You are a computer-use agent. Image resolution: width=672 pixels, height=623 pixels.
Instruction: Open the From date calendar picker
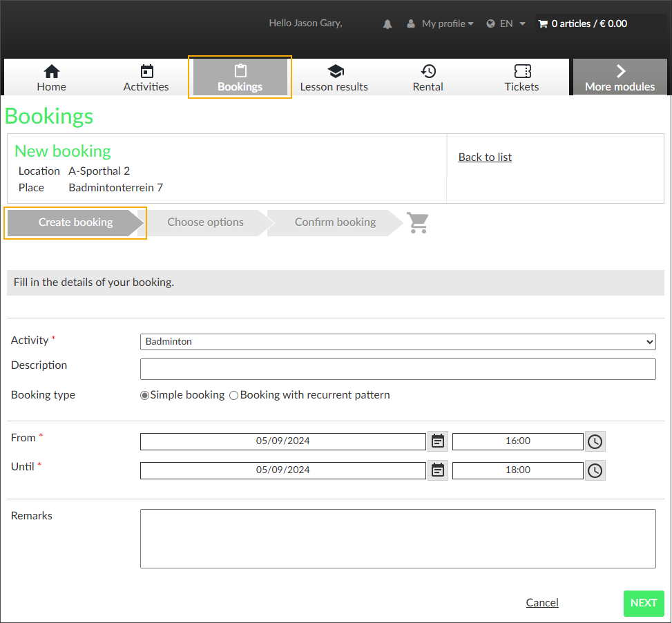438,441
